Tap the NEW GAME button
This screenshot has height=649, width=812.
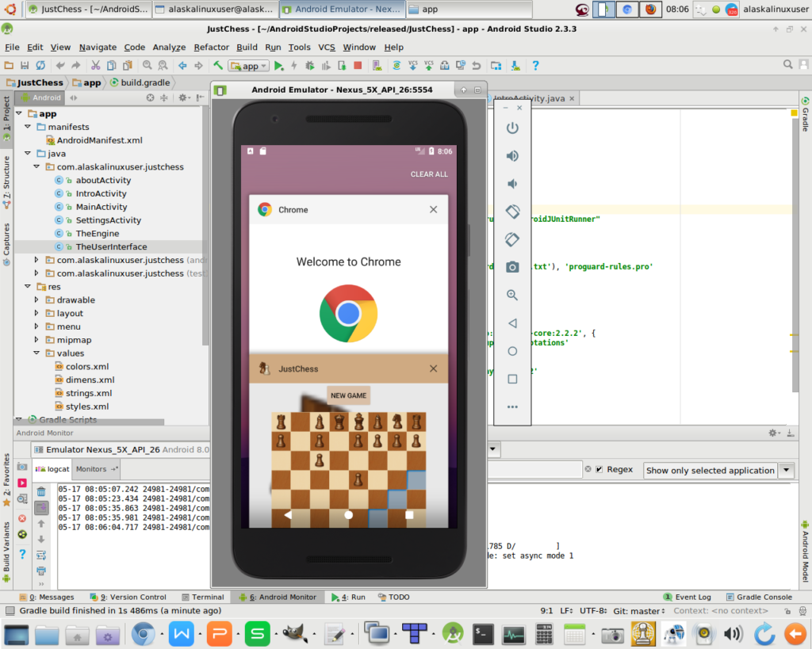click(x=348, y=395)
